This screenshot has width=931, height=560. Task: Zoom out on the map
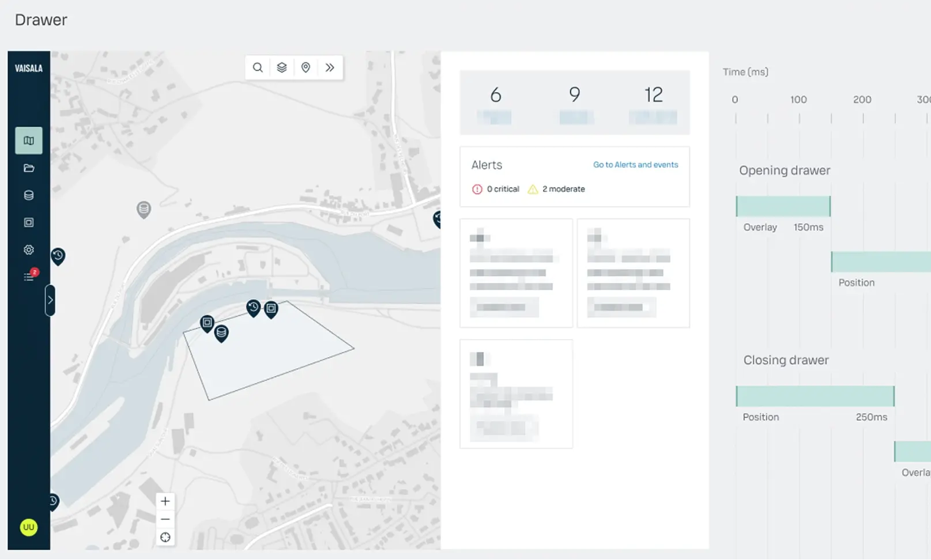[x=165, y=519]
